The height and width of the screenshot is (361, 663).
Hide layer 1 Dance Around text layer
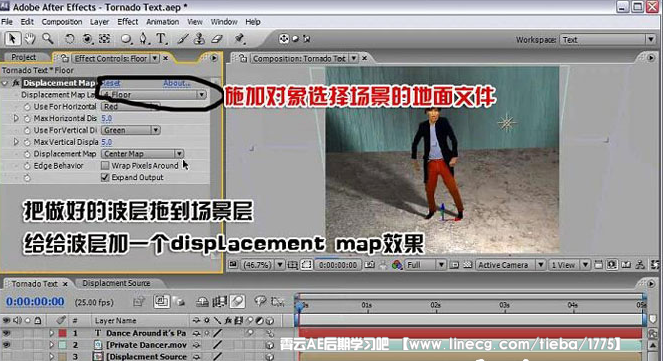(x=6, y=333)
